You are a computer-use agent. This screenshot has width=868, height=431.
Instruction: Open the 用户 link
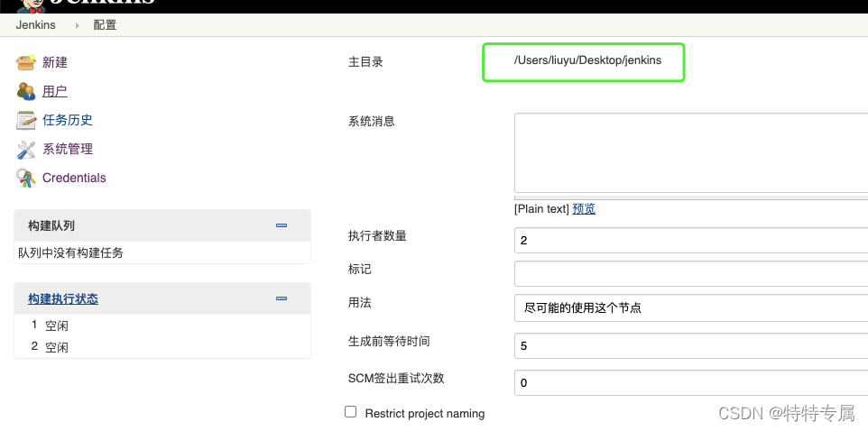(55, 91)
